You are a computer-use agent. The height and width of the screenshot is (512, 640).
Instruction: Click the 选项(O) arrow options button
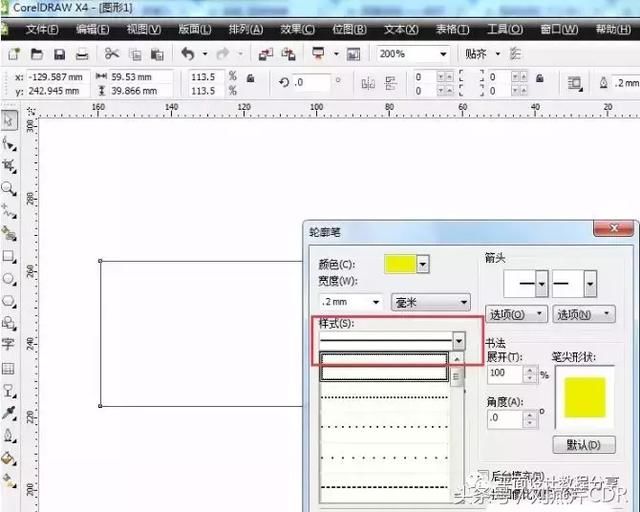click(516, 314)
